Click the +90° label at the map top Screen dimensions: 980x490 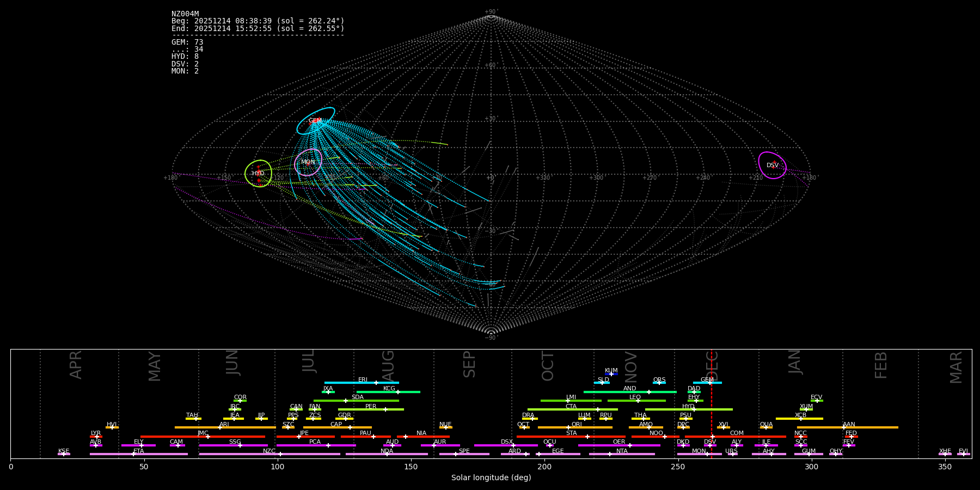tap(491, 12)
